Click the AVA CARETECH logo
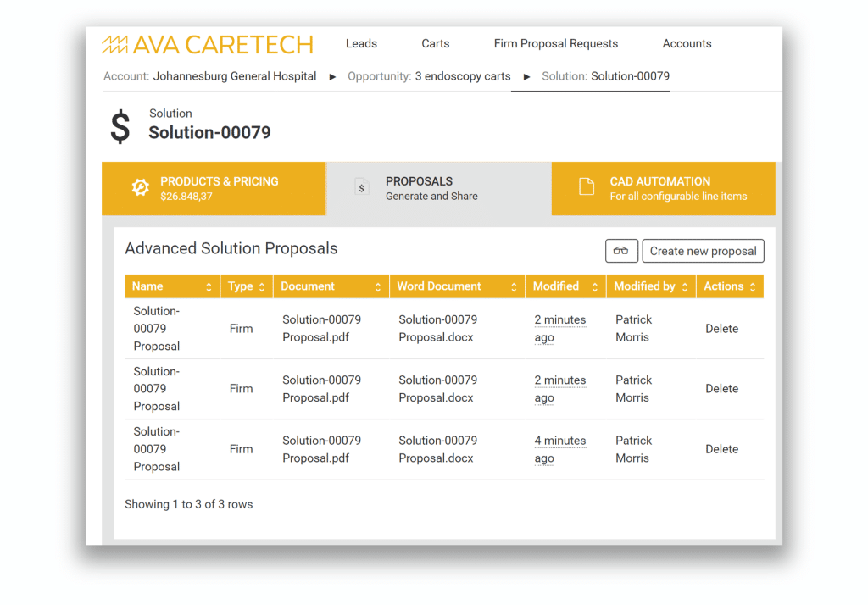The height and width of the screenshot is (605, 868). point(208,44)
